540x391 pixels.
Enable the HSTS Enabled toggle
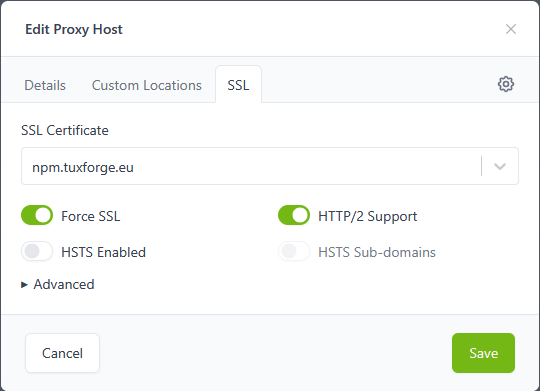[37, 251]
